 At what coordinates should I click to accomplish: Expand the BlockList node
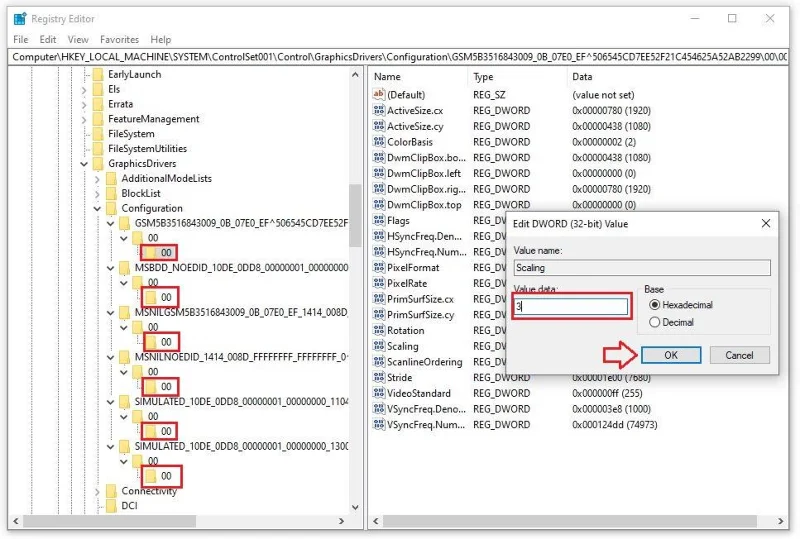pos(97,194)
